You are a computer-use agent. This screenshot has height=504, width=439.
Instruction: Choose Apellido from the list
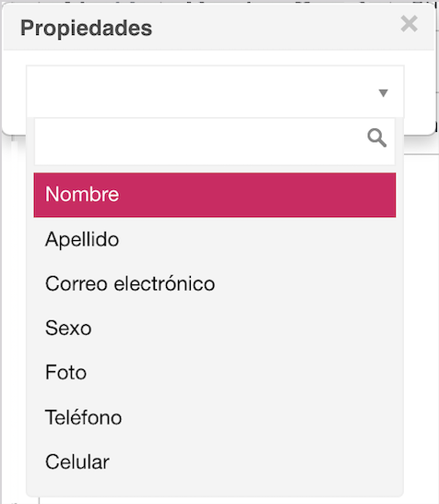pos(215,239)
